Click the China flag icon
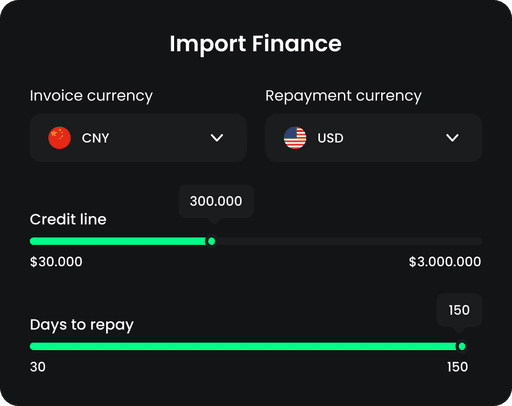The height and width of the screenshot is (406, 512). [x=59, y=138]
